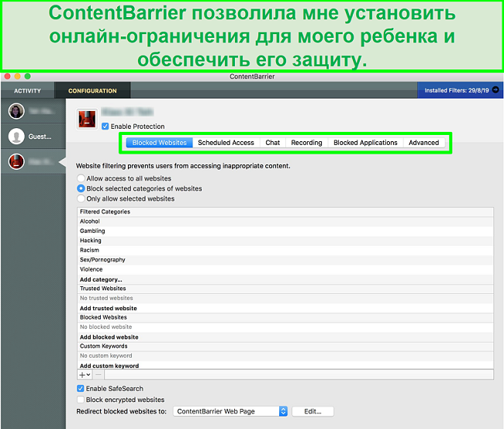The width and height of the screenshot is (504, 429).
Task: Click the No trusted websites row
Action: click(x=285, y=298)
